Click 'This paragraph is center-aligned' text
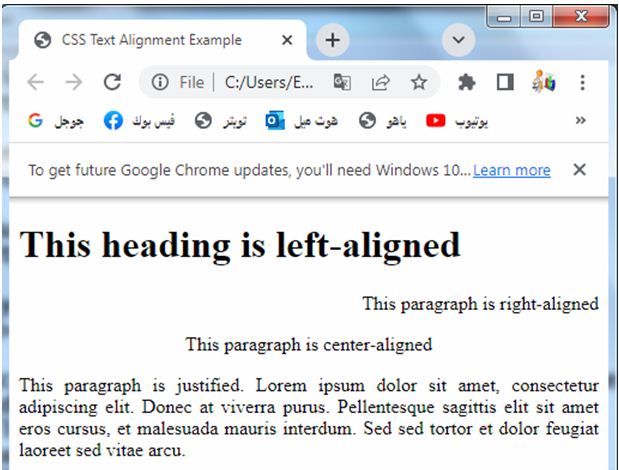Viewport: 619px width, 470px height. pos(309,345)
